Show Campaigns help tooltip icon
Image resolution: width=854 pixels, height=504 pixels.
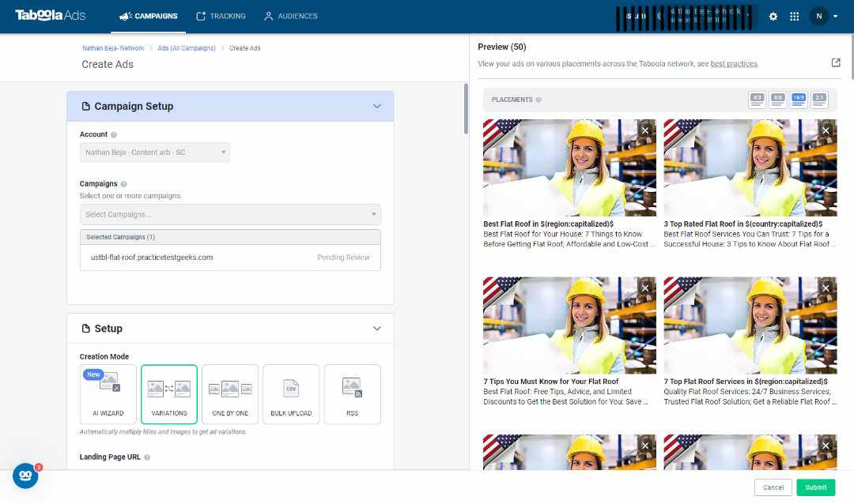(x=123, y=184)
